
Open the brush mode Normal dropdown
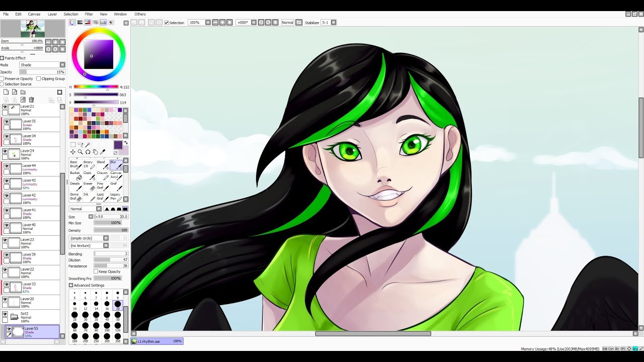[85, 209]
